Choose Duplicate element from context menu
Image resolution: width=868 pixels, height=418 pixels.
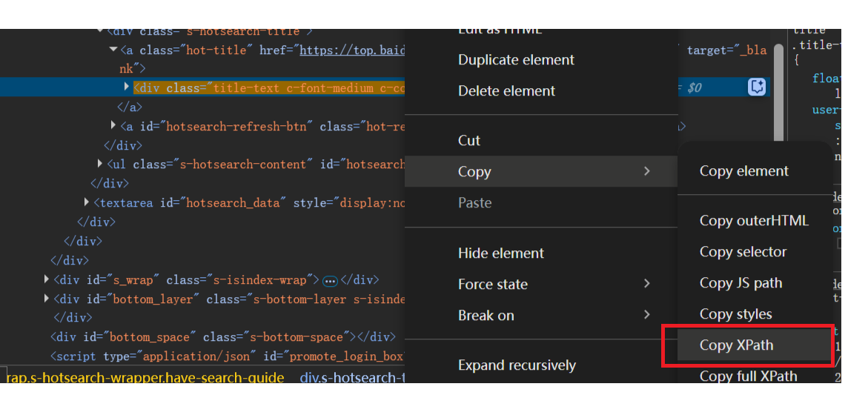(516, 60)
